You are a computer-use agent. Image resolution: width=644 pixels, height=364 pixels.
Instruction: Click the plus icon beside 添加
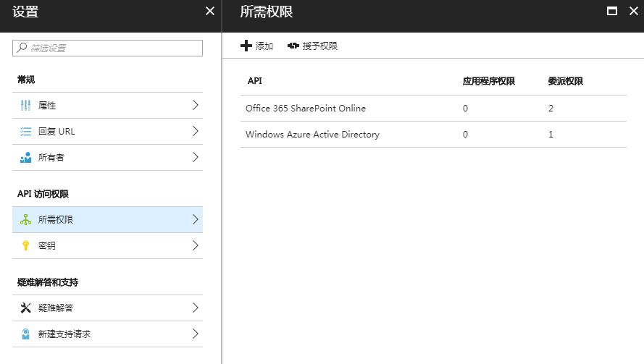[x=246, y=46]
